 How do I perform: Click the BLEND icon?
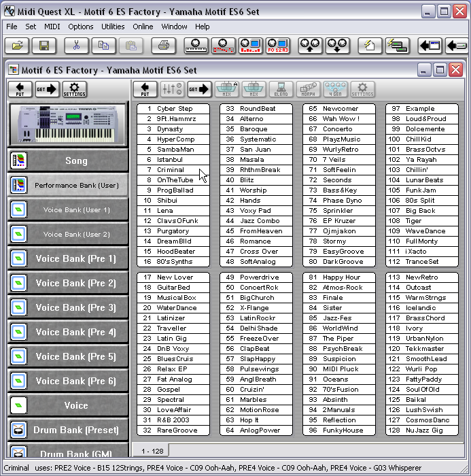click(x=281, y=89)
